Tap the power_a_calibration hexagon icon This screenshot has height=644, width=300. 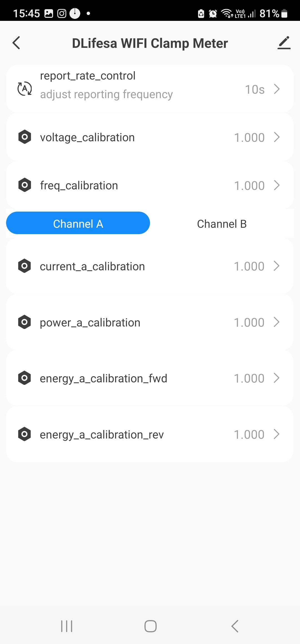pos(24,322)
